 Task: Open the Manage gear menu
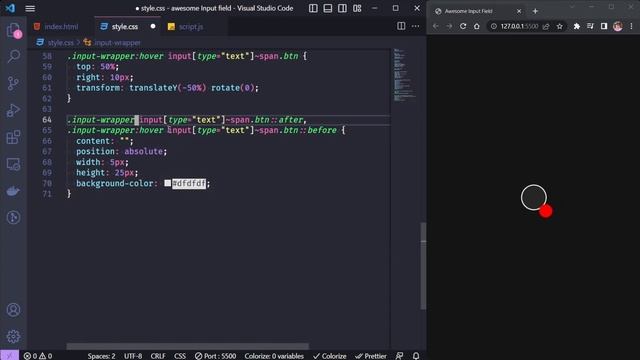pos(13,336)
